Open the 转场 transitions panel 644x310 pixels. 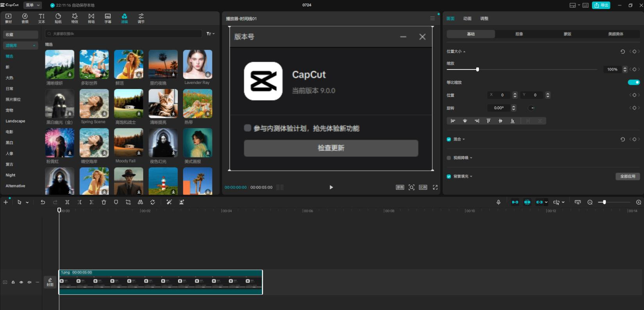(91, 18)
